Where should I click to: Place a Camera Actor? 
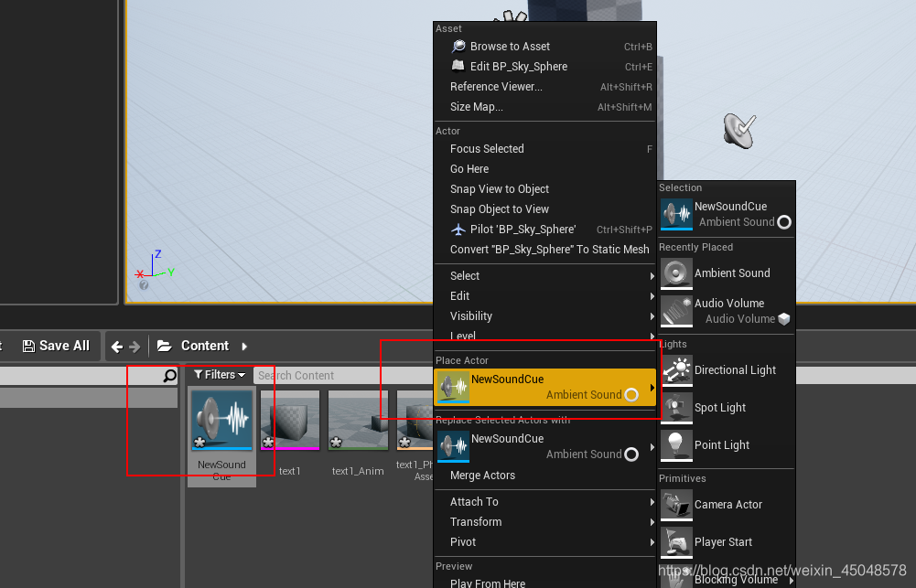pos(727,505)
